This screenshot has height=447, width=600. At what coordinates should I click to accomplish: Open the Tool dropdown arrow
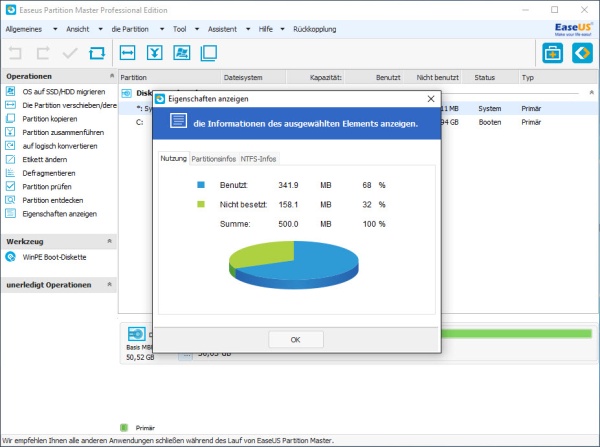click(x=197, y=29)
